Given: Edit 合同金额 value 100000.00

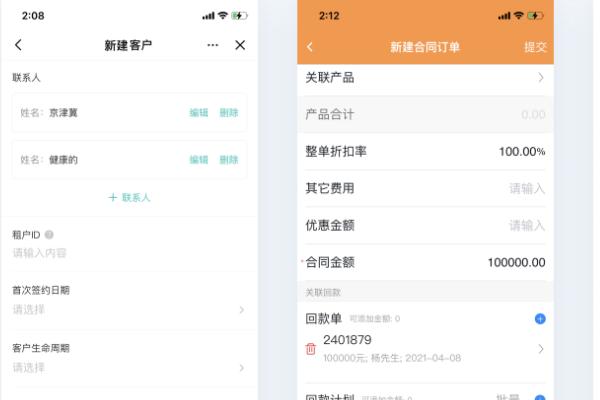Looking at the screenshot, I should point(516,263).
